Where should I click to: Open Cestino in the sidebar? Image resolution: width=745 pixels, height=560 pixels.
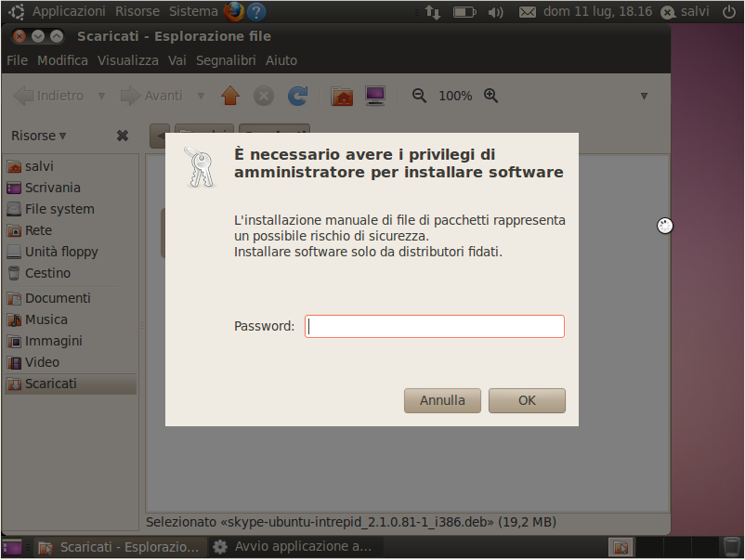pos(72,273)
